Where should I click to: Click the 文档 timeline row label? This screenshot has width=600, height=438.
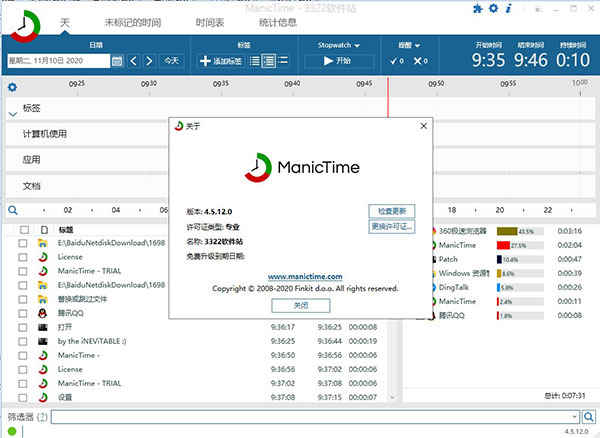point(31,186)
